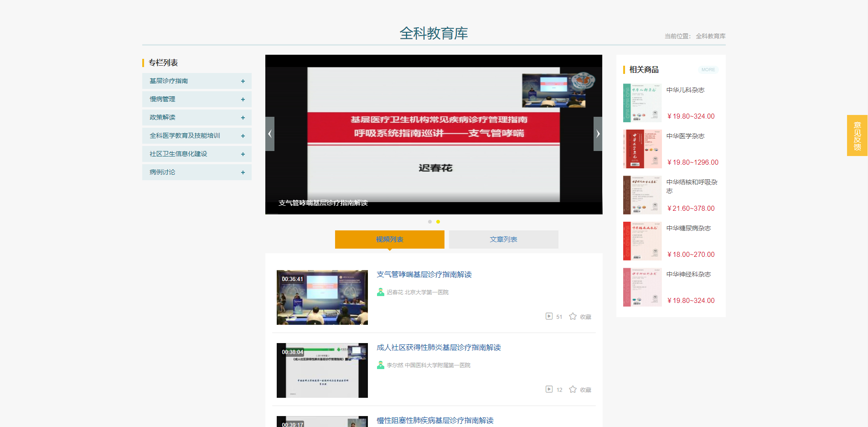The width and height of the screenshot is (868, 427).
Task: Click the star favorite icon for 支气管哮喘 video
Action: 573,316
